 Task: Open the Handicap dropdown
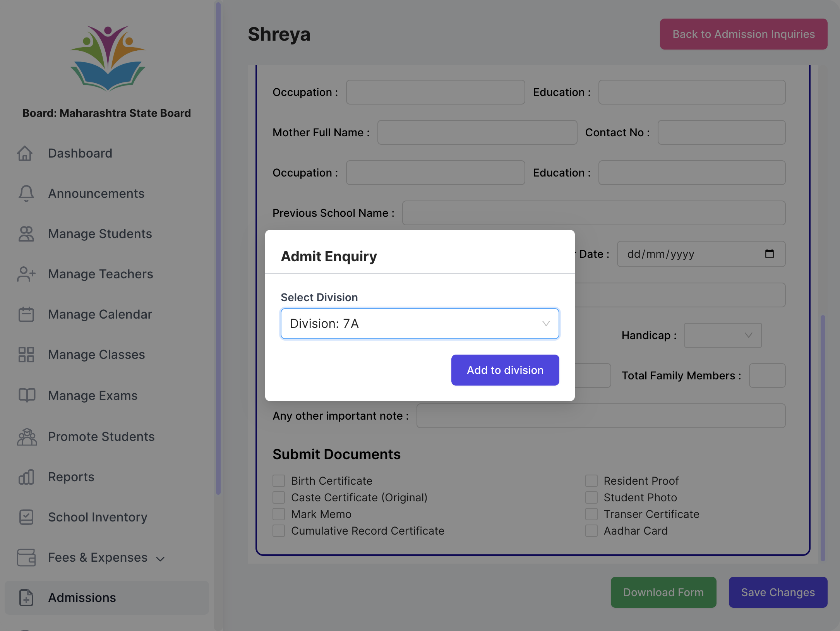723,335
